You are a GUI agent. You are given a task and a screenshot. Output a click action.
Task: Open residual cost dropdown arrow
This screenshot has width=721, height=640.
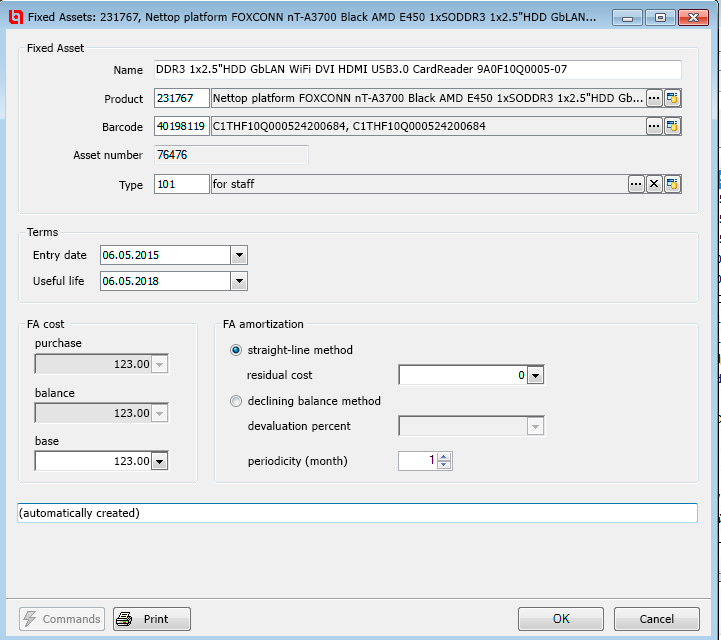pos(535,376)
